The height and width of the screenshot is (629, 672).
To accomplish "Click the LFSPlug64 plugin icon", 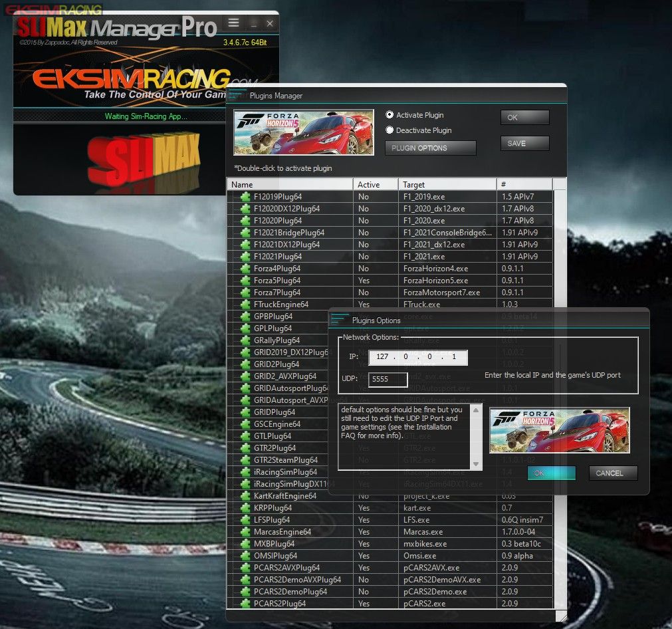I will pyautogui.click(x=245, y=520).
